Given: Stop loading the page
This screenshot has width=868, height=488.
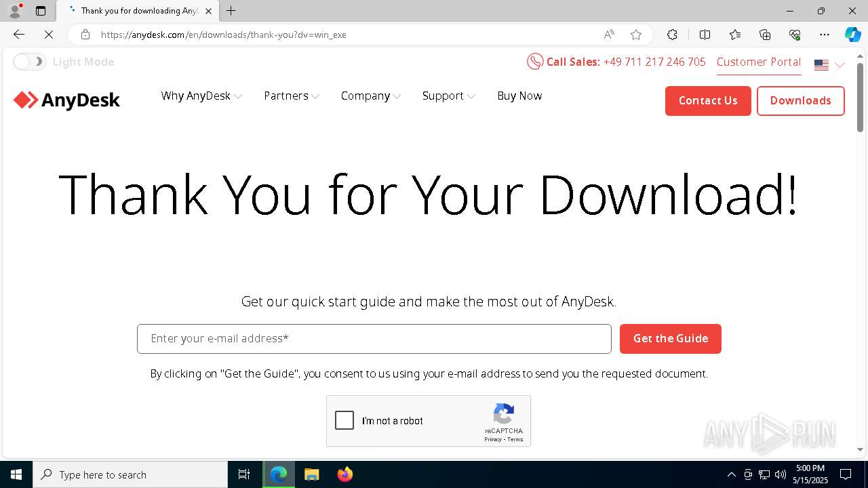Looking at the screenshot, I should 49,35.
